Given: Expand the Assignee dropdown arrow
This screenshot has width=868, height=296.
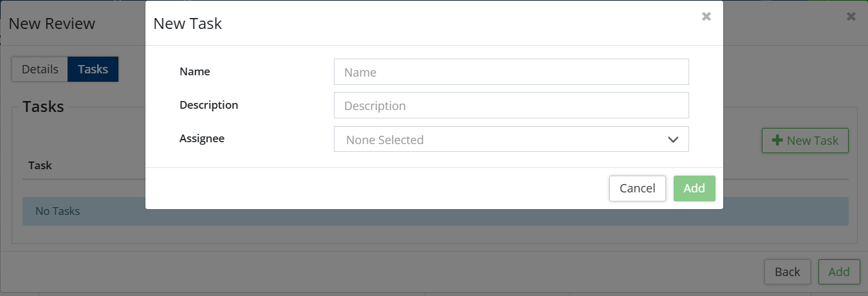Looking at the screenshot, I should [x=673, y=140].
